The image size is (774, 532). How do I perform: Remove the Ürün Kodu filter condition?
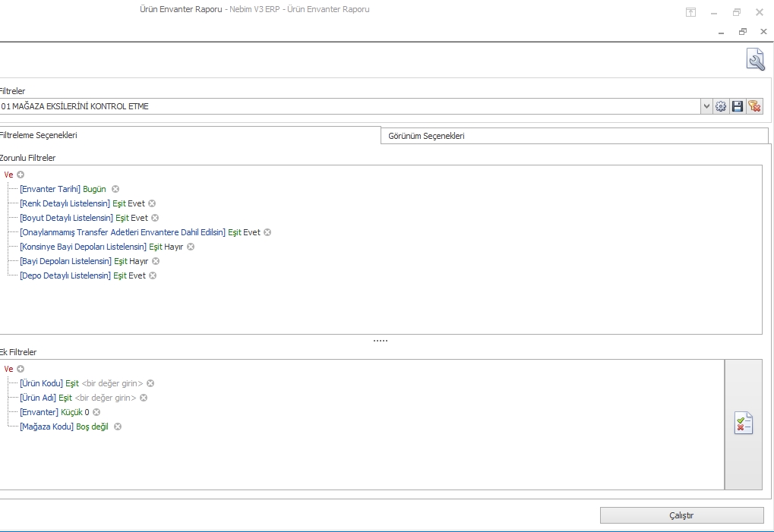[x=150, y=383]
